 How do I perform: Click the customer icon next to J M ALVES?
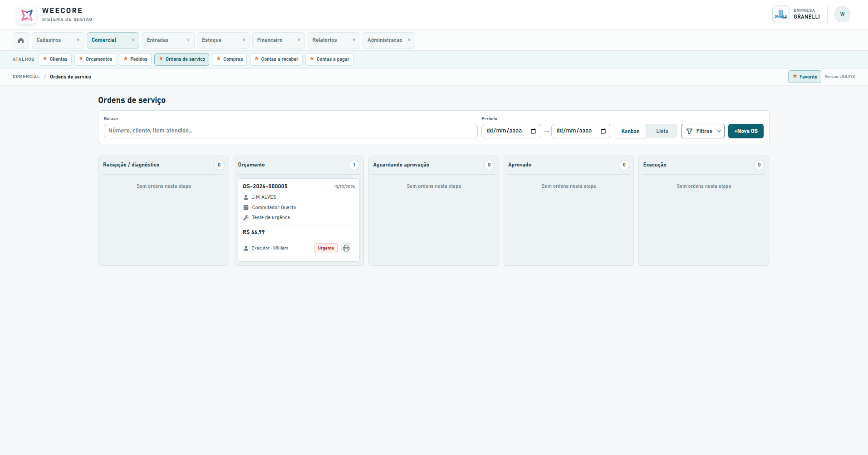[x=246, y=197]
